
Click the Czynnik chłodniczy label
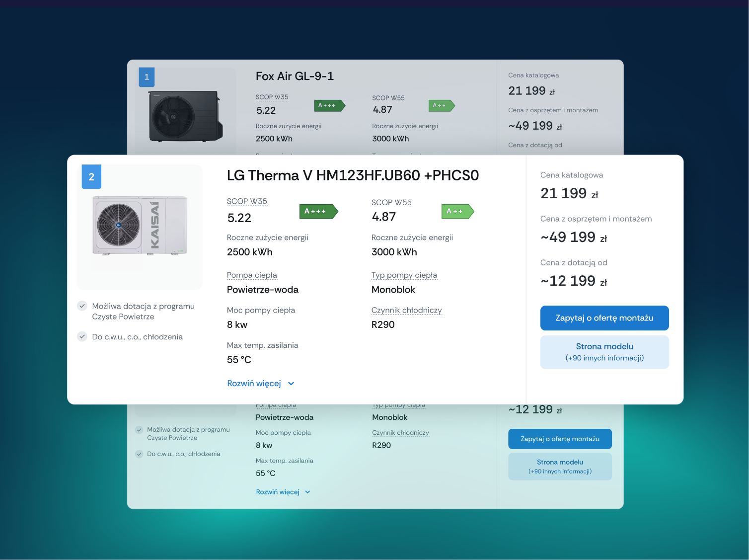tap(406, 310)
